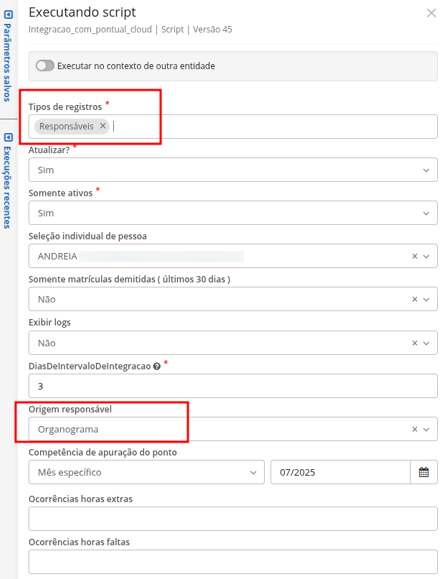
Task: Open the Somente ativos dropdown
Action: coord(233,213)
